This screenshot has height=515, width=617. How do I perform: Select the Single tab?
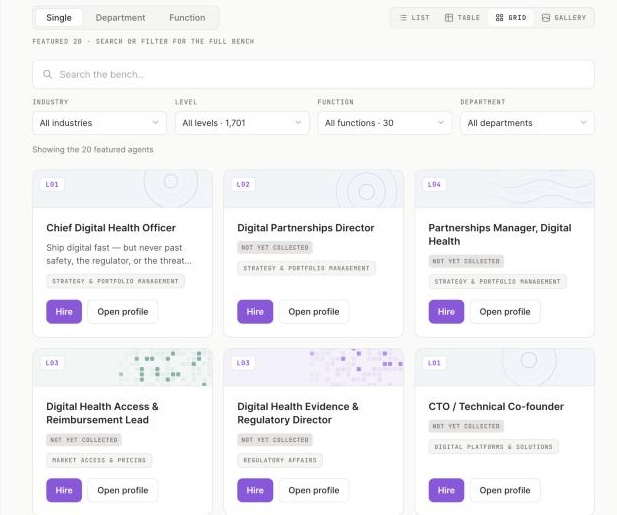pos(59,18)
